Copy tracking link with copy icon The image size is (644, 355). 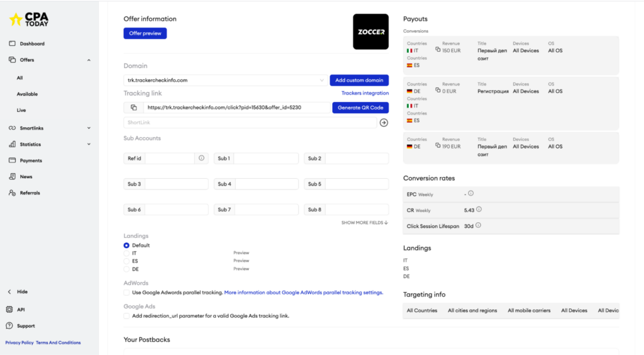[133, 108]
